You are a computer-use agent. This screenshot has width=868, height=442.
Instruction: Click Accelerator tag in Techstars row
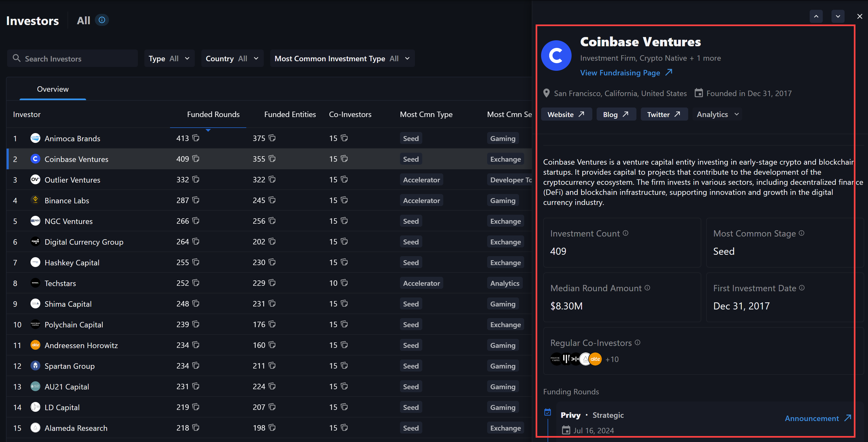(x=421, y=283)
